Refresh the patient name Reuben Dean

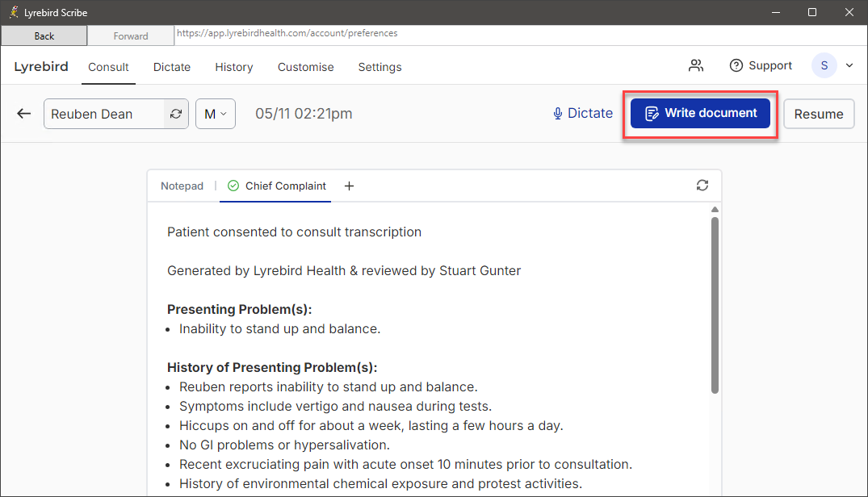[176, 114]
